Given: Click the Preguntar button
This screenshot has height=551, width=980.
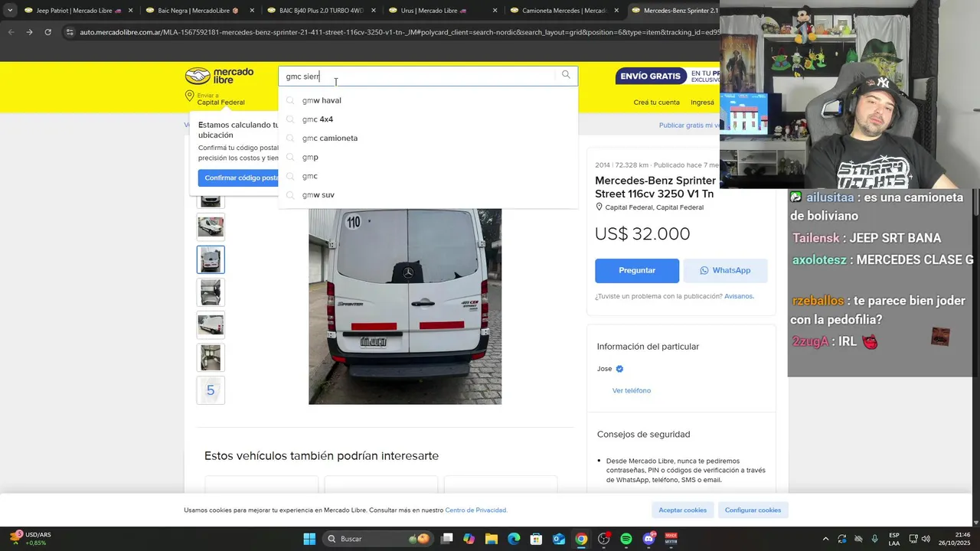Looking at the screenshot, I should [637, 270].
